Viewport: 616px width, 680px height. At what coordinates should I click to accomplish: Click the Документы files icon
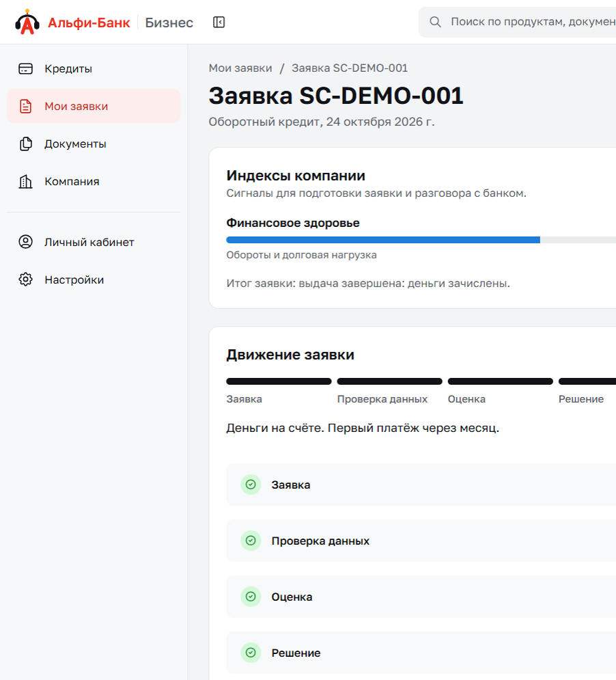click(25, 144)
